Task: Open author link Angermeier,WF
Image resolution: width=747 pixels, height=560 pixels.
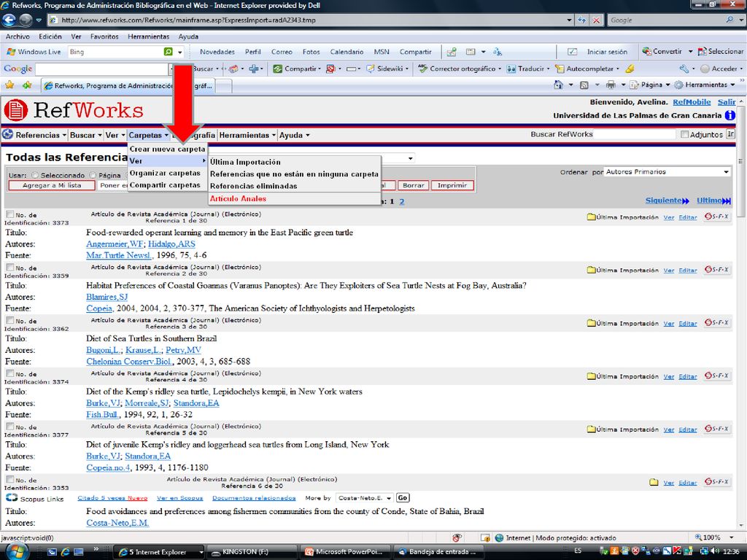Action: click(115, 244)
